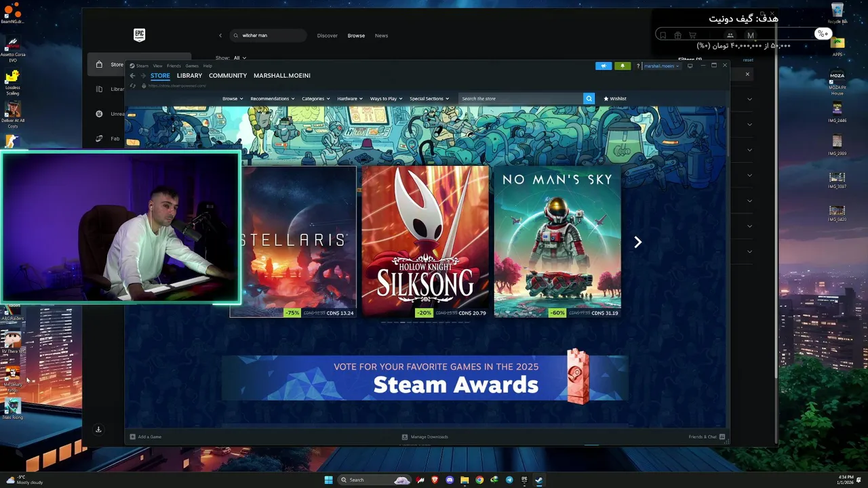Open the Steam announcements megaphone icon
The image size is (868, 488).
603,66
